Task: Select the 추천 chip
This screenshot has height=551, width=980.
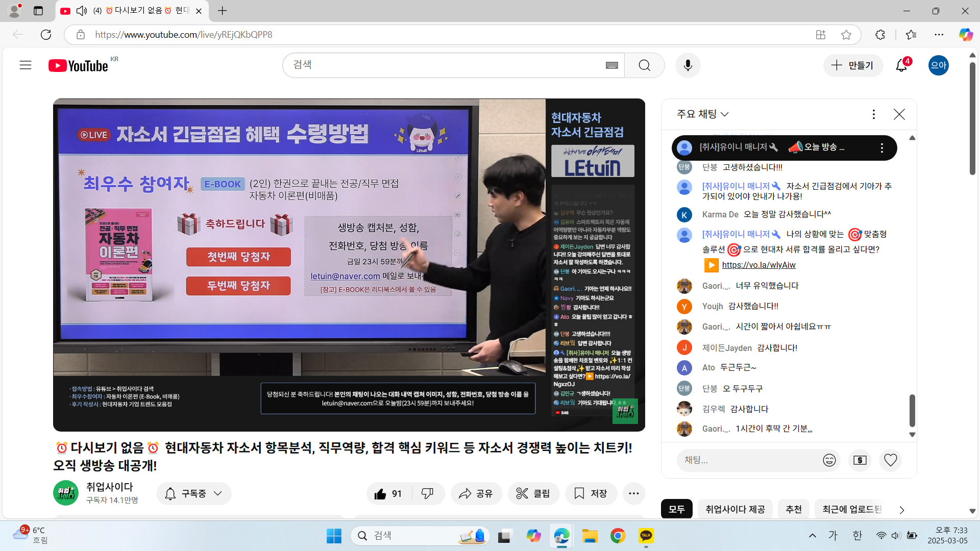Action: (x=794, y=509)
